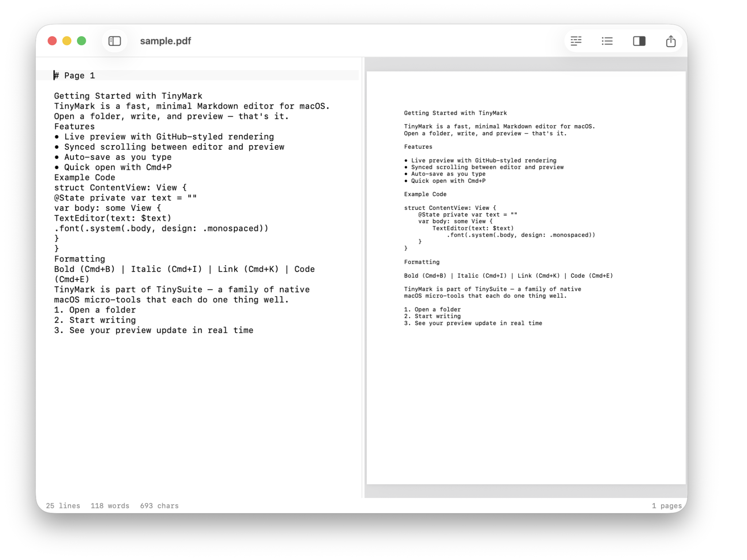The image size is (747, 560).
Task: Click the title "sample.pdf"
Action: pos(166,41)
